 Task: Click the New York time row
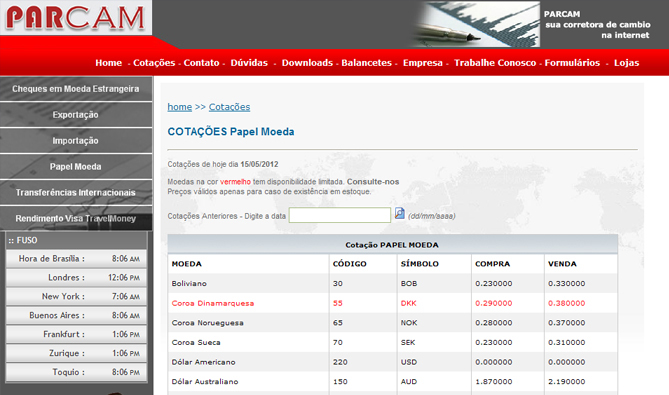pyautogui.click(x=76, y=296)
